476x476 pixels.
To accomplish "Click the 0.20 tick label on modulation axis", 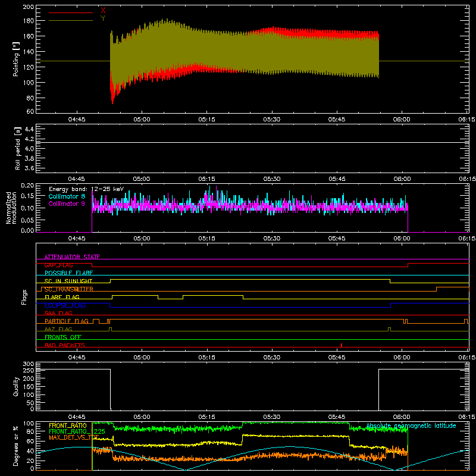I will coord(27,186).
